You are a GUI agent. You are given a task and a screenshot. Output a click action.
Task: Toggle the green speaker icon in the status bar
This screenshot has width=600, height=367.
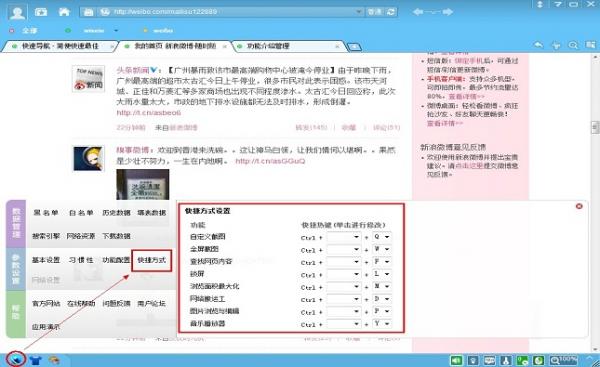pyautogui.click(x=456, y=360)
